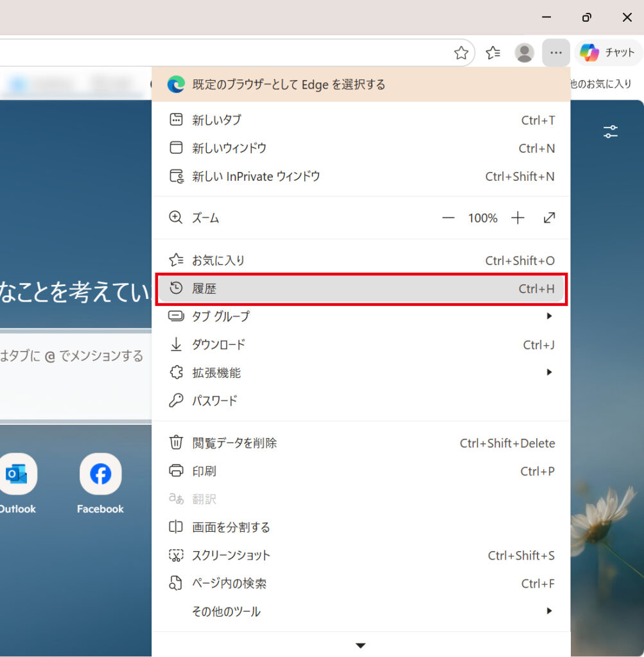Choose 閲覧データを削除 in the menu

pos(361,443)
